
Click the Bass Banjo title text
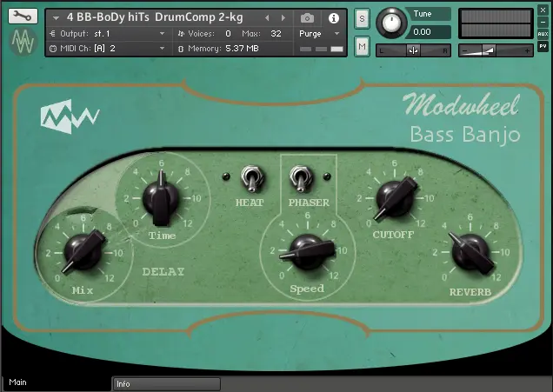click(x=465, y=135)
